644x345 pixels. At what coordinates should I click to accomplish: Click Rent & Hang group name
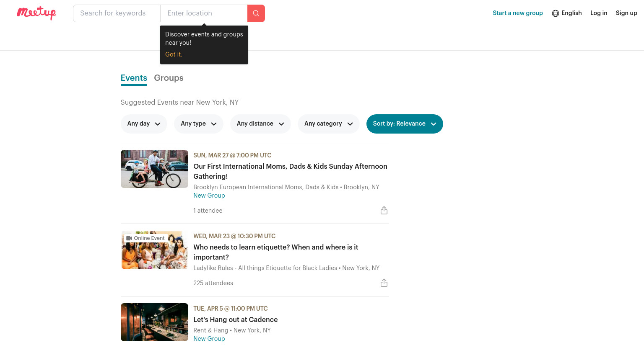tap(210, 330)
